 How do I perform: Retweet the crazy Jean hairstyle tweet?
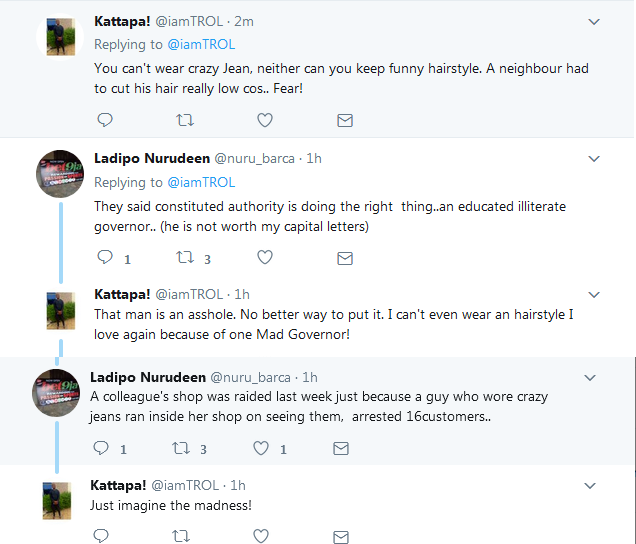184,120
